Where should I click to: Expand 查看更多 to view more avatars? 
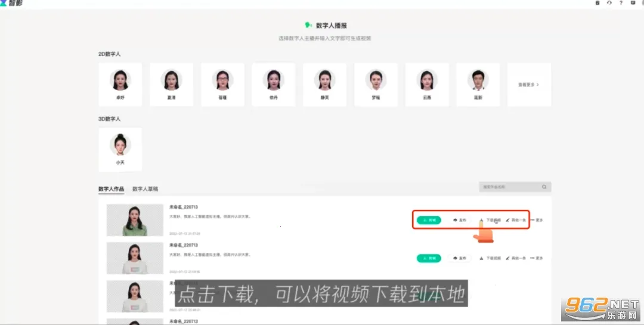529,85
